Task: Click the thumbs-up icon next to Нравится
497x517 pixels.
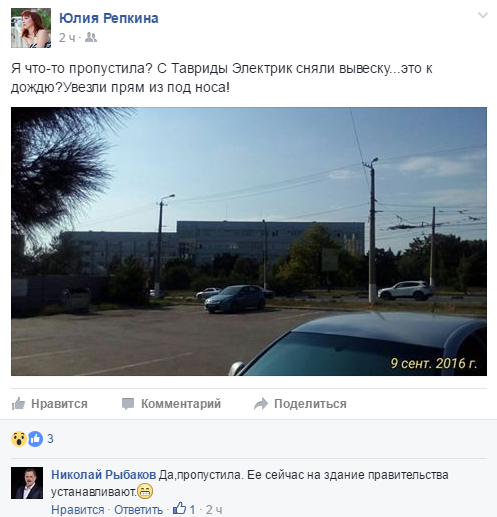Action: pos(18,403)
